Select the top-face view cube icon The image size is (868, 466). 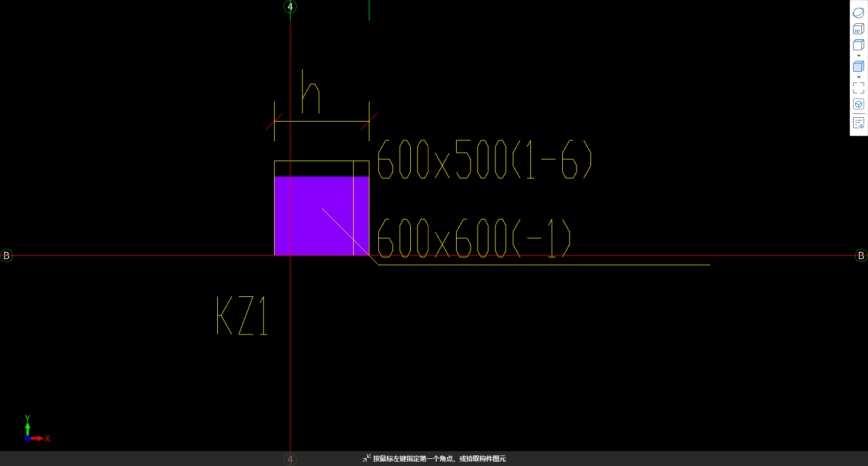point(858,45)
